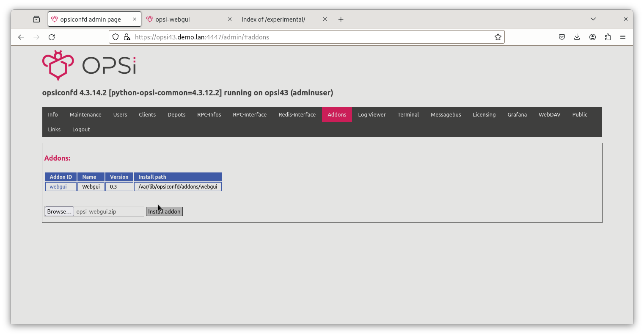Image resolution: width=644 pixels, height=336 pixels.
Task: Close the opsiconfd admin page tab
Action: (x=135, y=19)
